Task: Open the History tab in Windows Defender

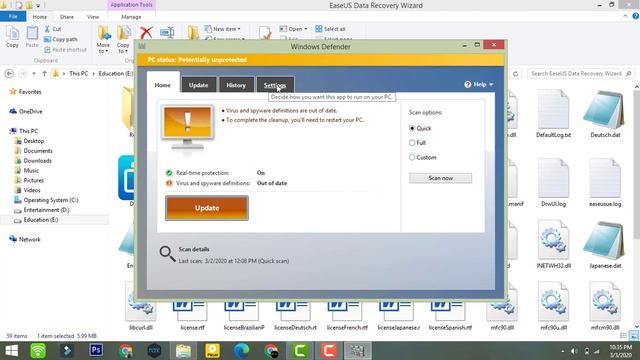Action: (x=236, y=85)
